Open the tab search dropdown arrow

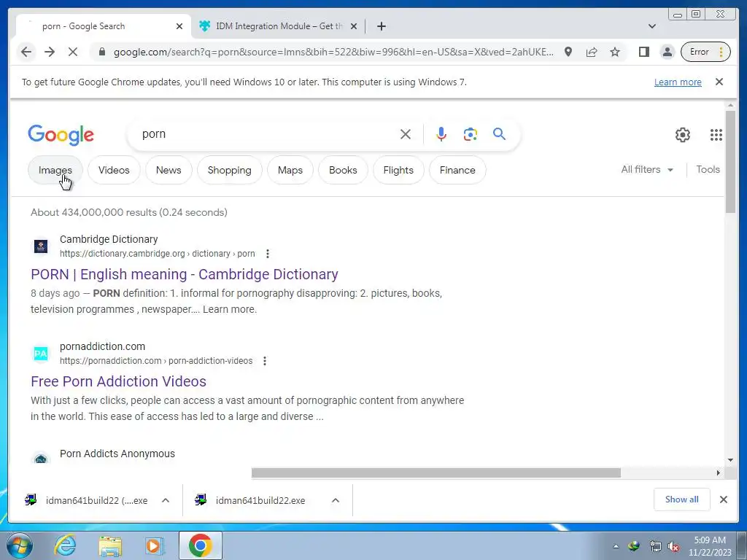click(652, 26)
